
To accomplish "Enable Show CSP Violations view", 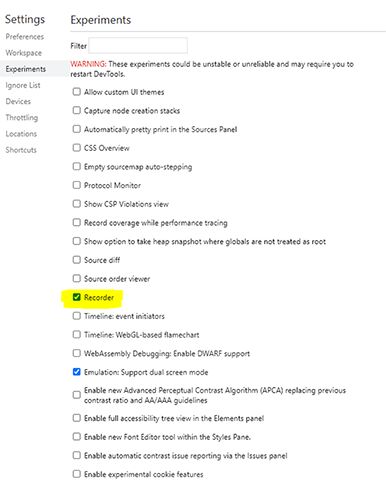I will coord(77,203).
